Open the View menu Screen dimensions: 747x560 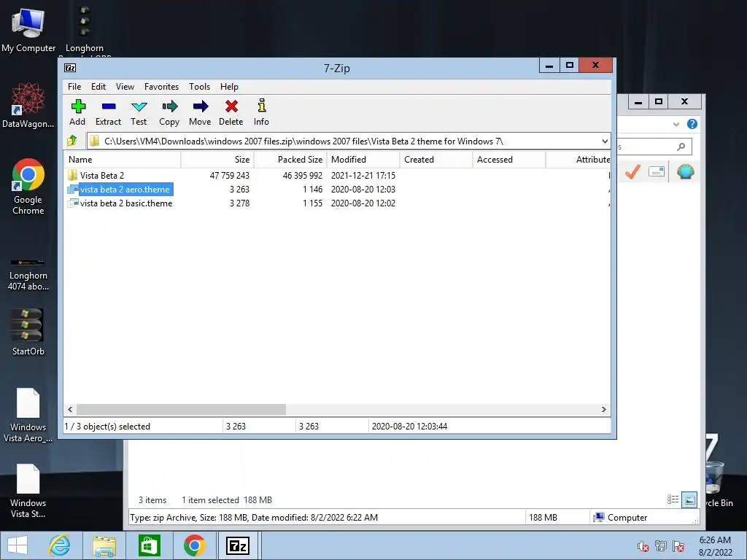click(x=125, y=87)
